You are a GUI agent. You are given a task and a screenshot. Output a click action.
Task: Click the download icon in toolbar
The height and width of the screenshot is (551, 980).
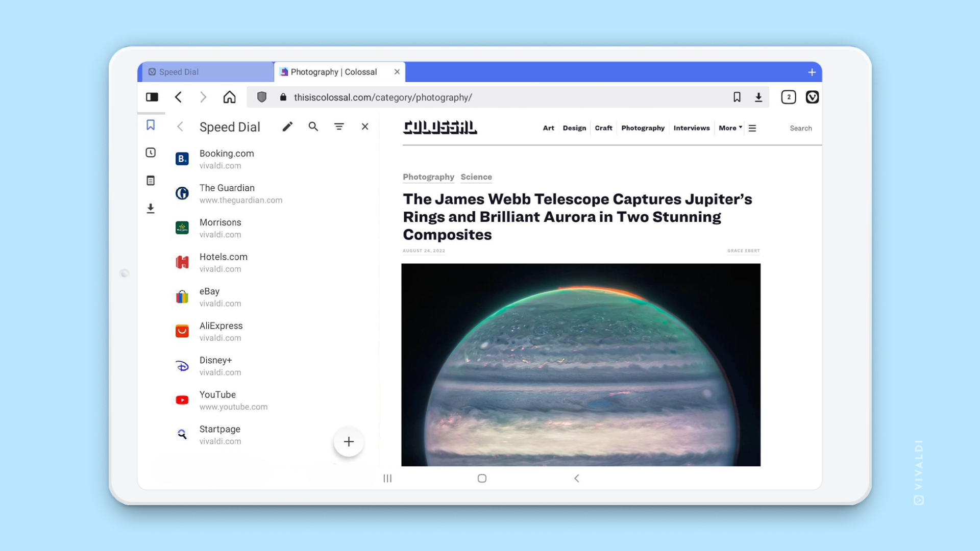coord(759,97)
